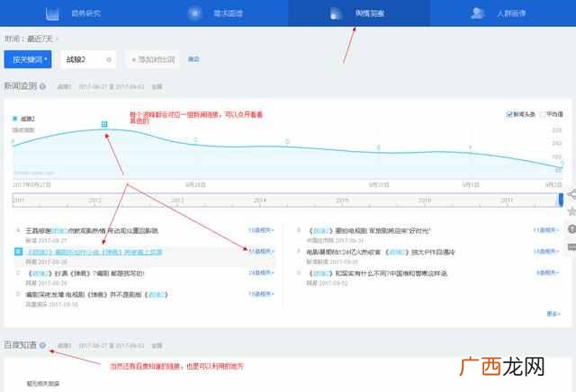The height and width of the screenshot is (392, 576).
Task: Click the C marker icon beside the 2017-08-29 news item
Action: tap(18, 272)
